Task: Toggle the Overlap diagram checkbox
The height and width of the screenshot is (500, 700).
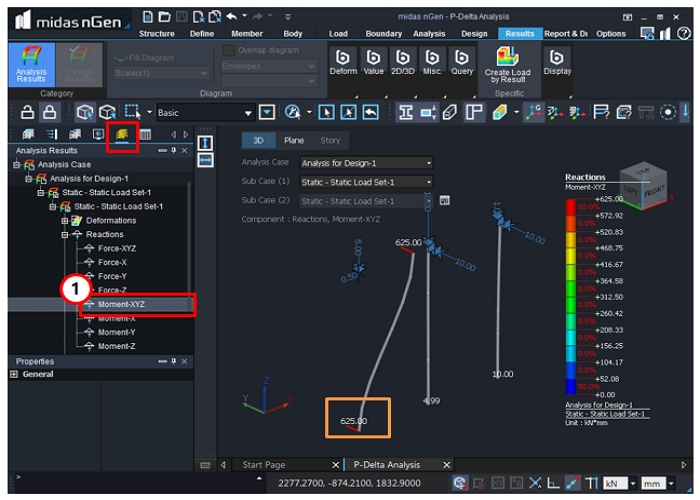Action: (x=228, y=50)
